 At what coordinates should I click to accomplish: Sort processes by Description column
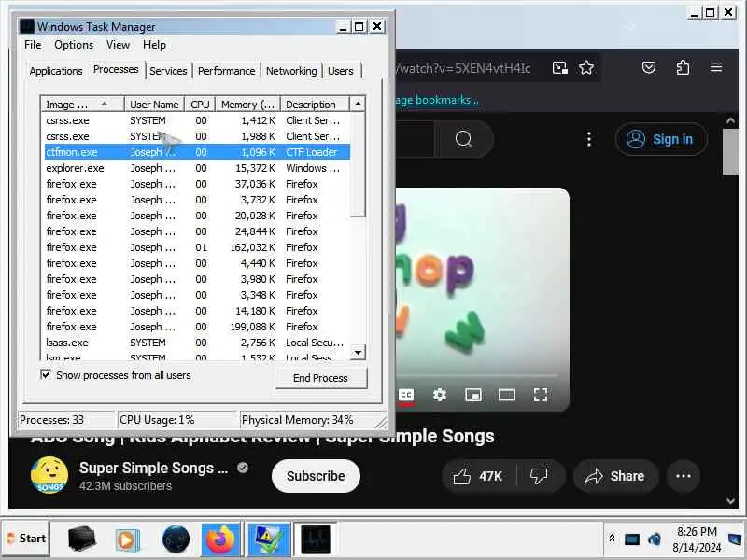point(315,105)
